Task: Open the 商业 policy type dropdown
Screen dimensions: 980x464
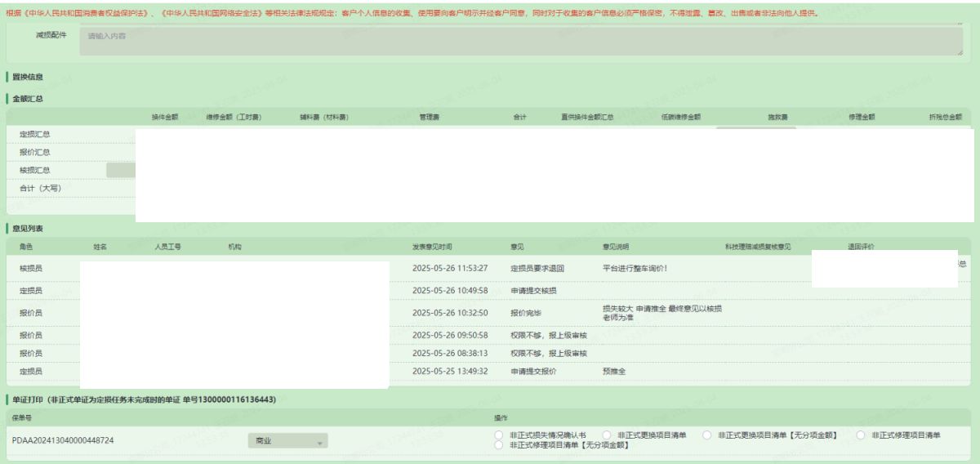Action: 285,440
